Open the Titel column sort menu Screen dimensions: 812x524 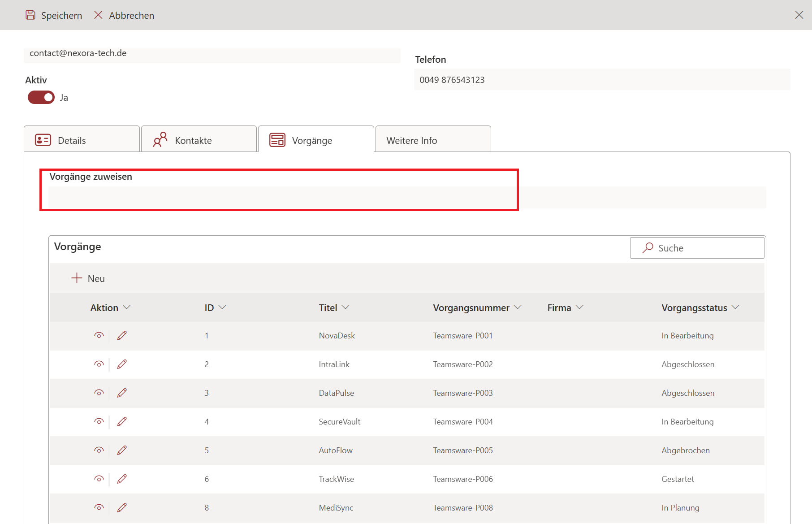tap(346, 307)
